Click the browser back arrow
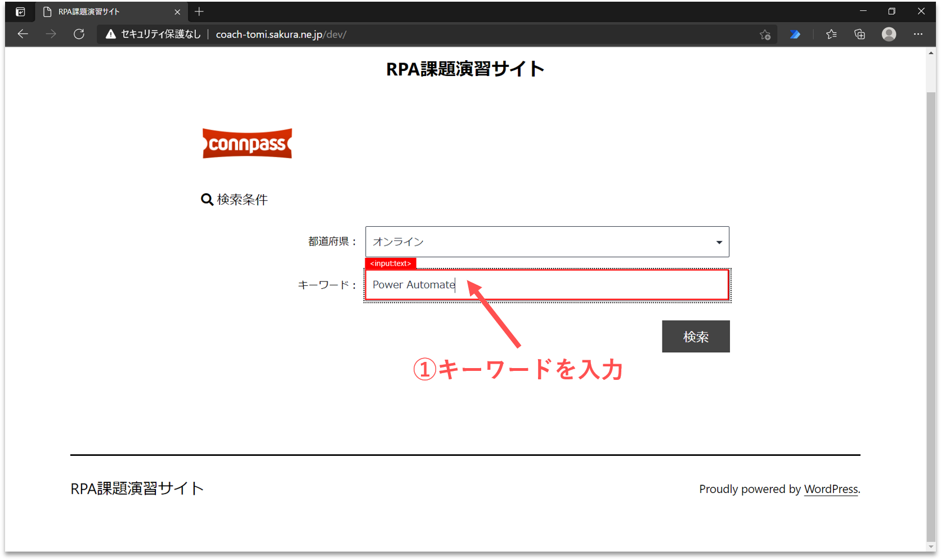This screenshot has height=560, width=941. [x=23, y=34]
